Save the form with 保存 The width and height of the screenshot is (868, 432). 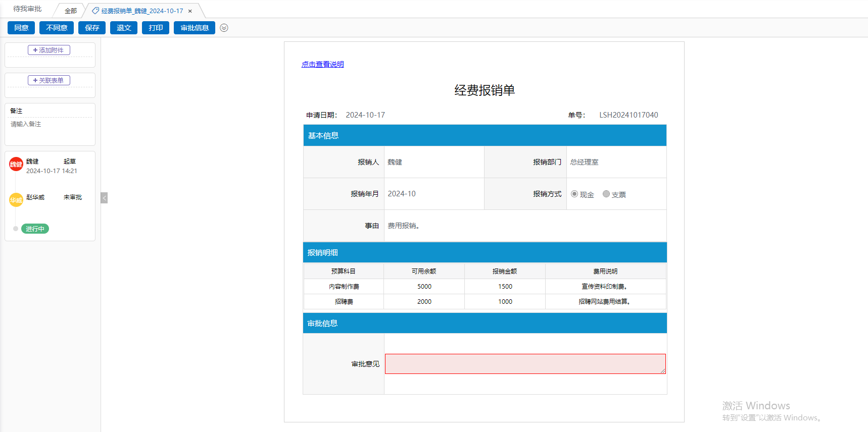point(92,28)
